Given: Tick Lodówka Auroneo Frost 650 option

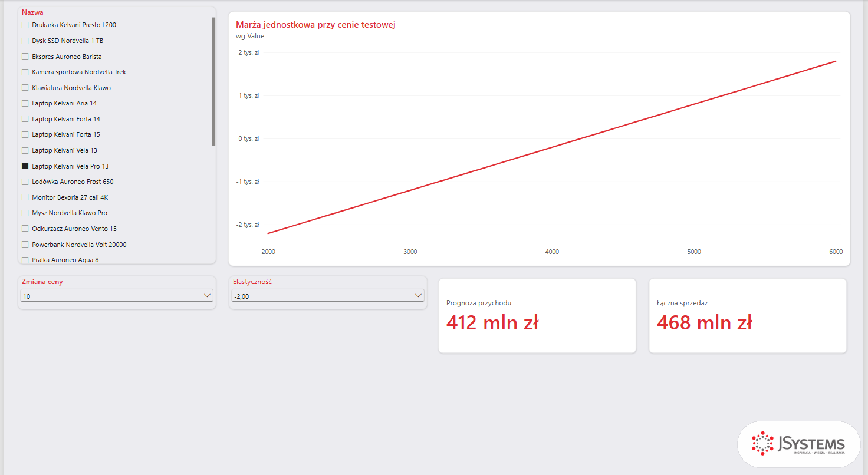Looking at the screenshot, I should pos(25,182).
